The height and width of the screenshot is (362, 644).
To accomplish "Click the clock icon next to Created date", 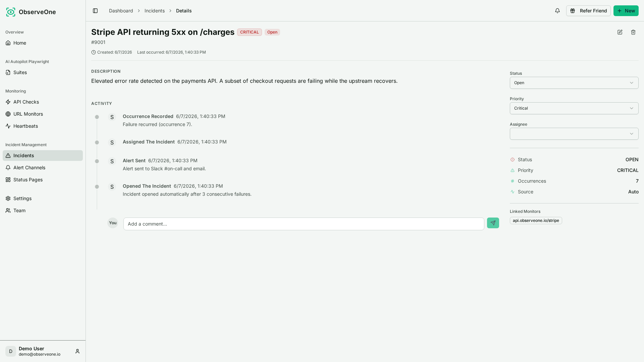I will pyautogui.click(x=94, y=52).
